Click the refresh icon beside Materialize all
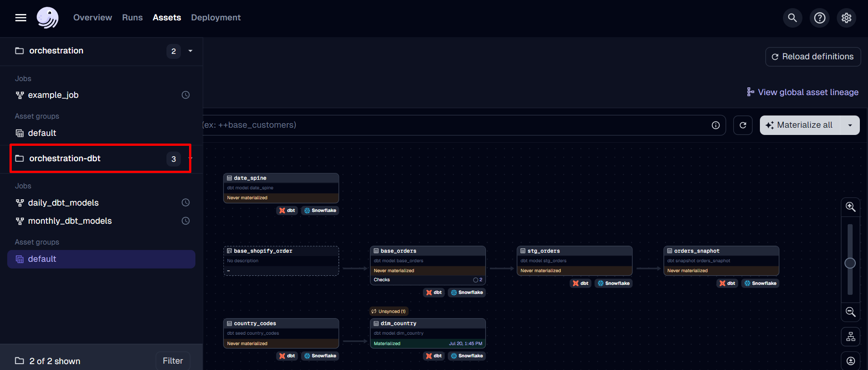 point(743,125)
